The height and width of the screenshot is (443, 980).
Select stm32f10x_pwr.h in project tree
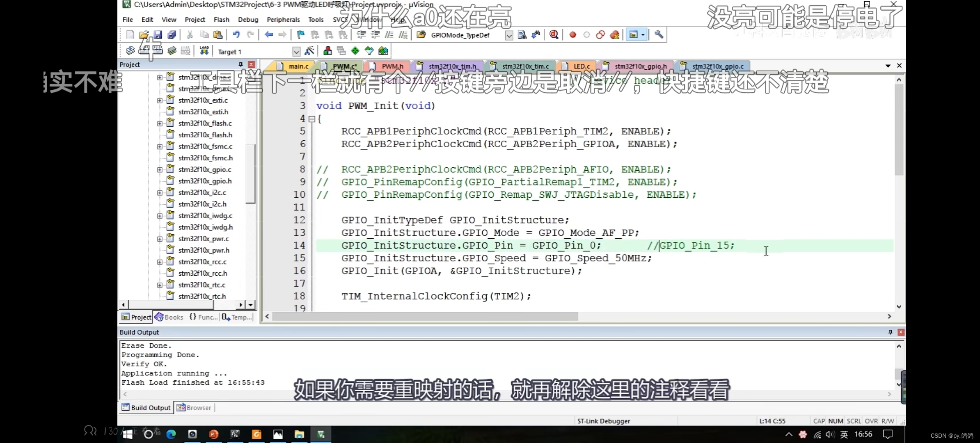204,250
